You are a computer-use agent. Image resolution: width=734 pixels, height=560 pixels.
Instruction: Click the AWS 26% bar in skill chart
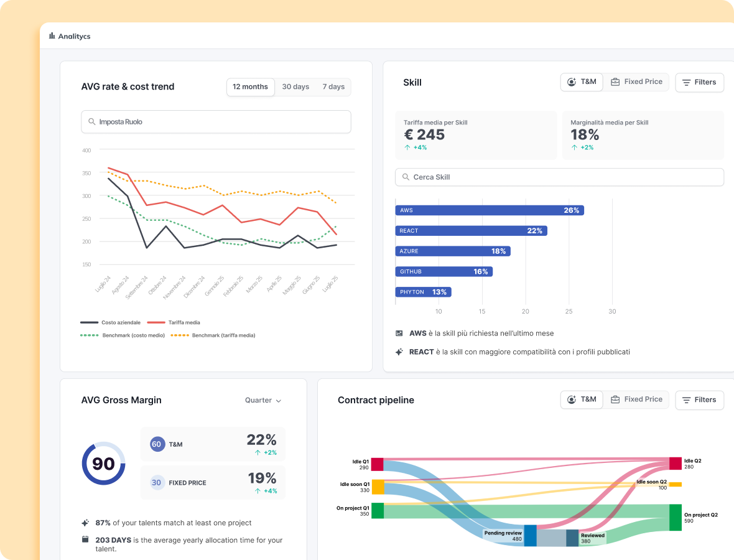pyautogui.click(x=489, y=210)
